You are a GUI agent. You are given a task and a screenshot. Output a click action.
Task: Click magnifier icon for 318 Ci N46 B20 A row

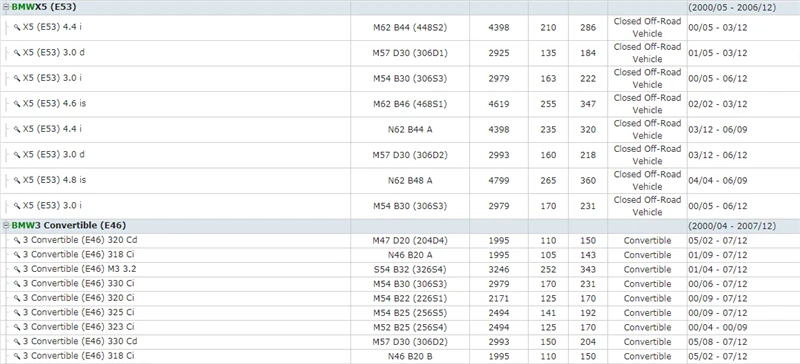coord(17,255)
